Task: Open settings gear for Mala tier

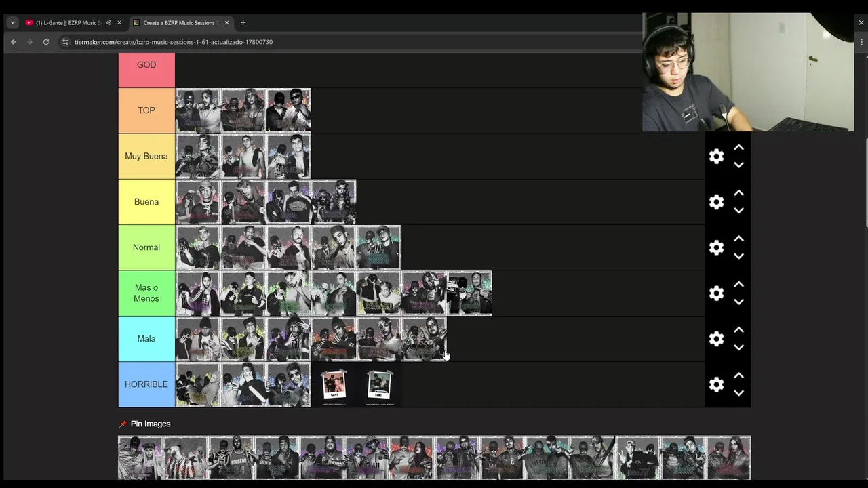Action: pyautogui.click(x=716, y=339)
